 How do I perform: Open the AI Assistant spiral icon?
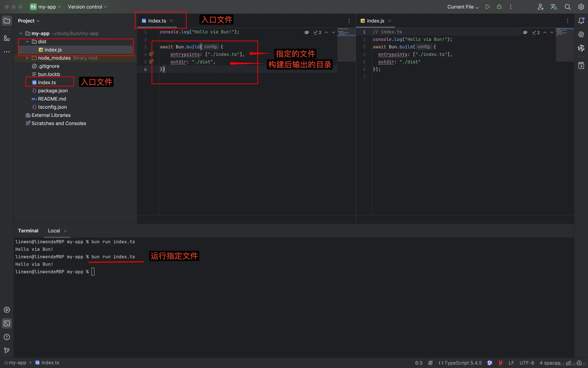pos(581,35)
